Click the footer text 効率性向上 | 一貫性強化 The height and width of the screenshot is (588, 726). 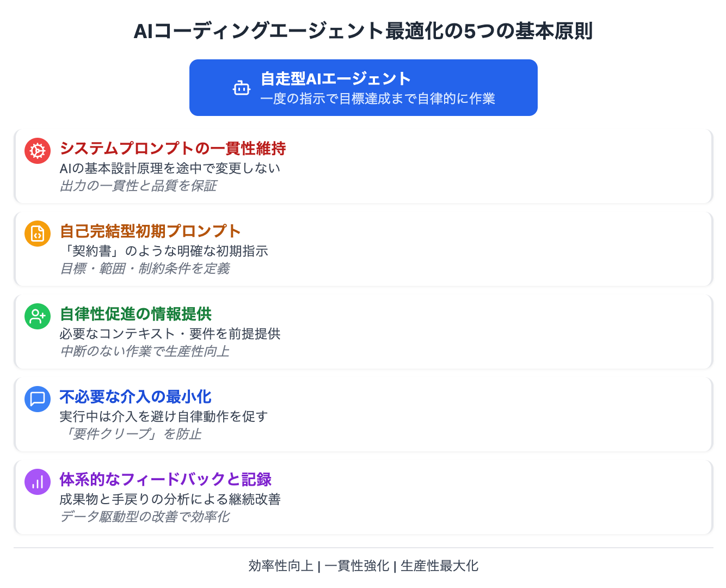click(319, 566)
